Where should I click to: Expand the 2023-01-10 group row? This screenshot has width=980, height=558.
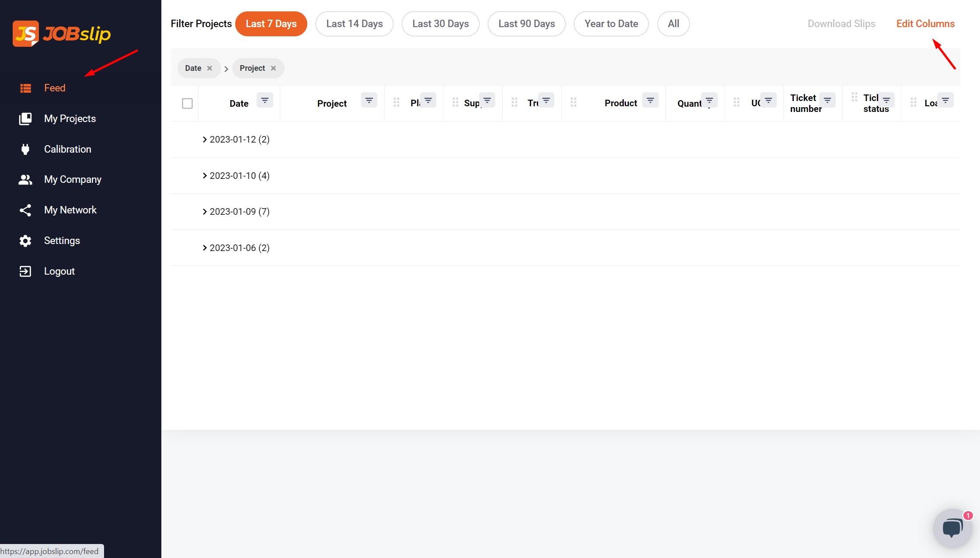205,176
